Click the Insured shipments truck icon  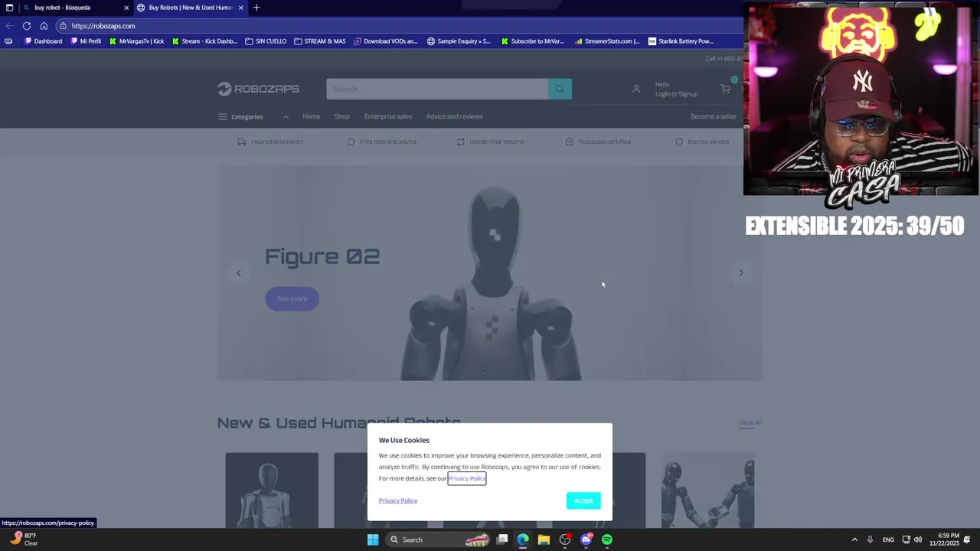pos(242,142)
